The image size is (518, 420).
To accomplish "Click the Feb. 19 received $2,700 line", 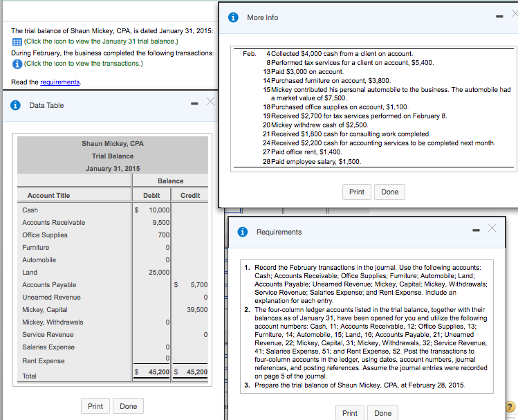I will tap(355, 116).
